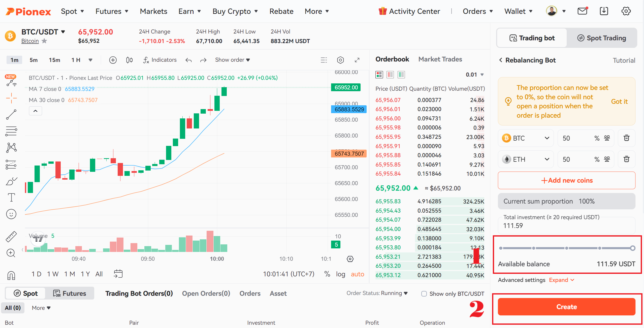Open the BTC coin selector
Viewport: 644px width, 328px height.
(x=526, y=138)
